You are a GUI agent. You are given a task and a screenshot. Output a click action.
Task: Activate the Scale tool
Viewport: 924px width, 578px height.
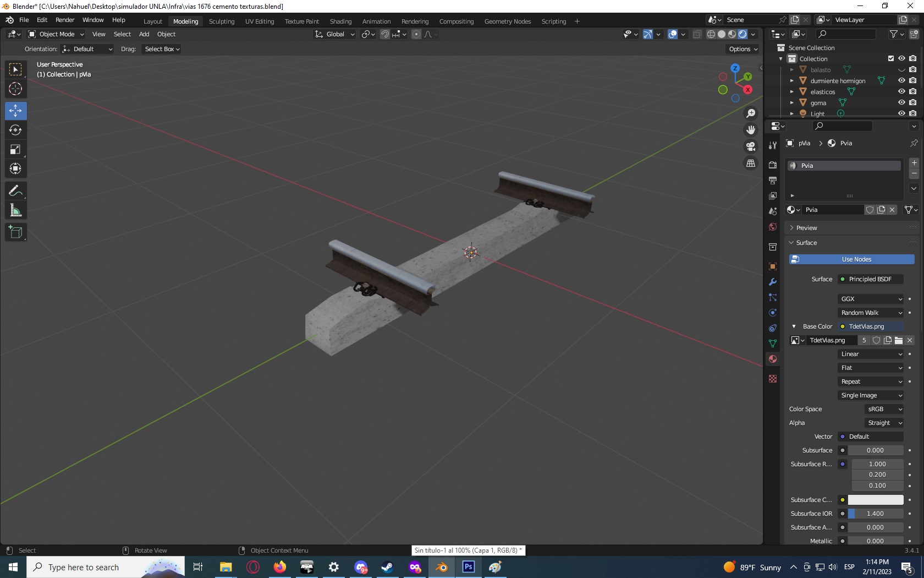15,149
